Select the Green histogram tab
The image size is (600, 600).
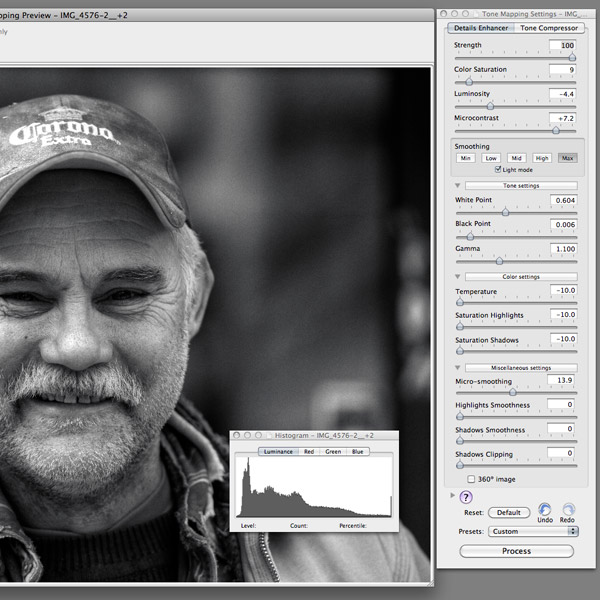pyautogui.click(x=333, y=452)
